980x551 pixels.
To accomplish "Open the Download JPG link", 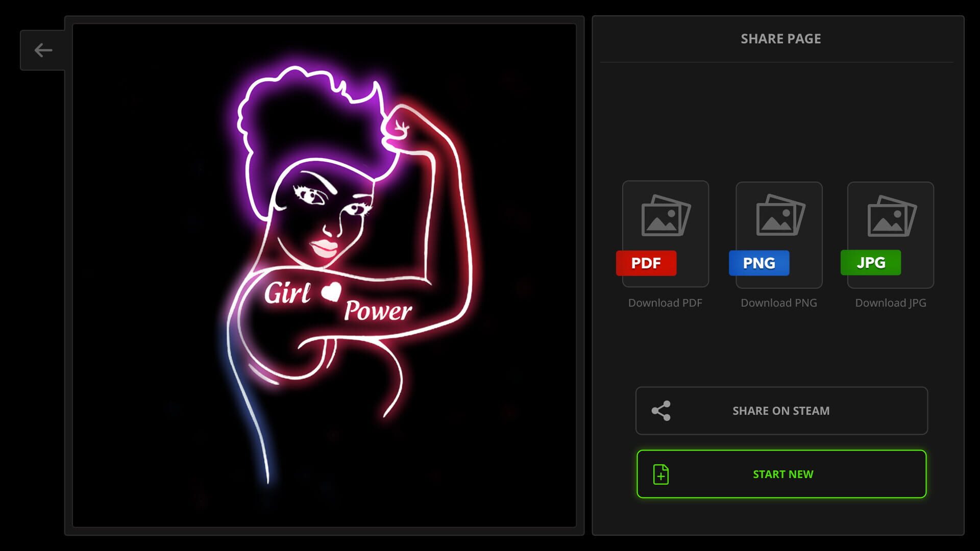I will [x=890, y=302].
